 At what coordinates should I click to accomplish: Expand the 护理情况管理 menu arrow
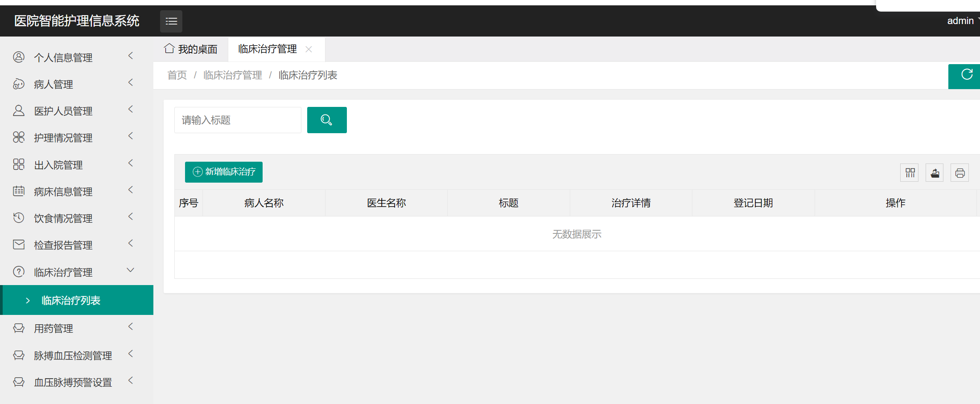pyautogui.click(x=131, y=136)
